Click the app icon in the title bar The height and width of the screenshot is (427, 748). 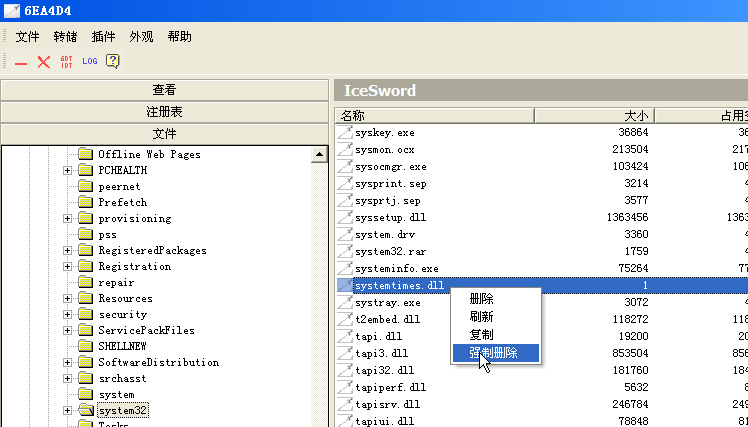(12, 10)
